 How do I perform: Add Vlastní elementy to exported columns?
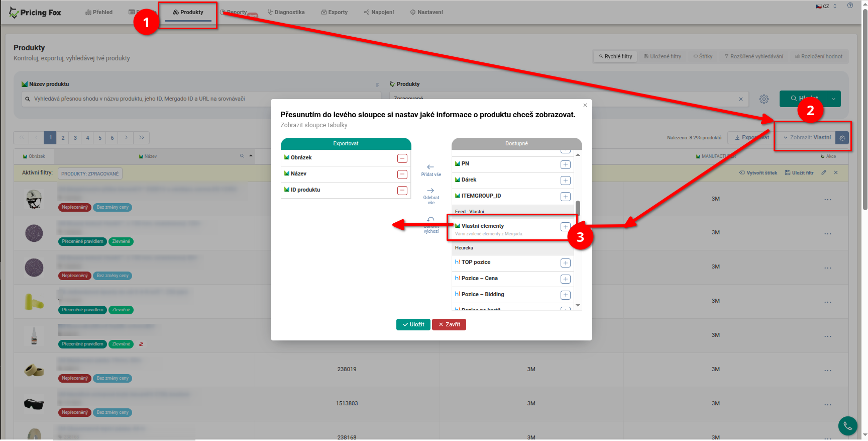(x=565, y=227)
